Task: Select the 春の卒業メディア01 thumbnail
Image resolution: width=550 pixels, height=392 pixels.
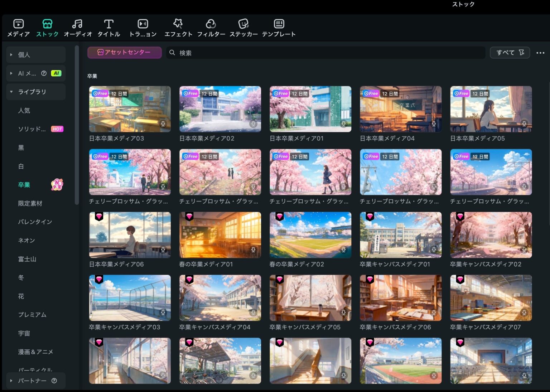Action: [x=220, y=235]
